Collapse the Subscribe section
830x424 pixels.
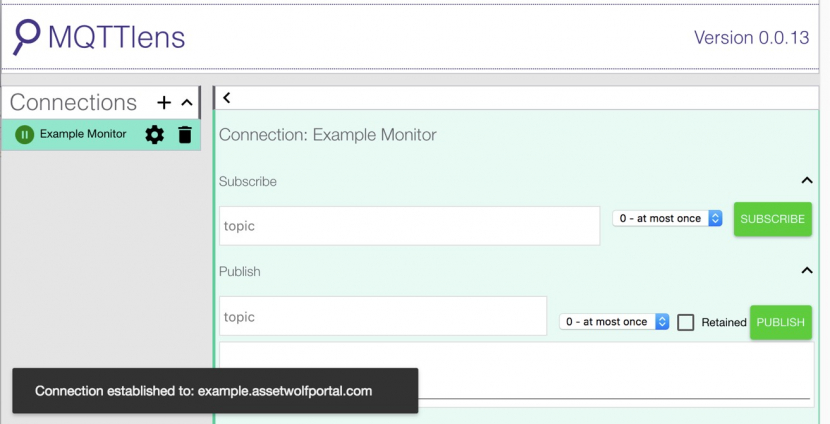[807, 181]
